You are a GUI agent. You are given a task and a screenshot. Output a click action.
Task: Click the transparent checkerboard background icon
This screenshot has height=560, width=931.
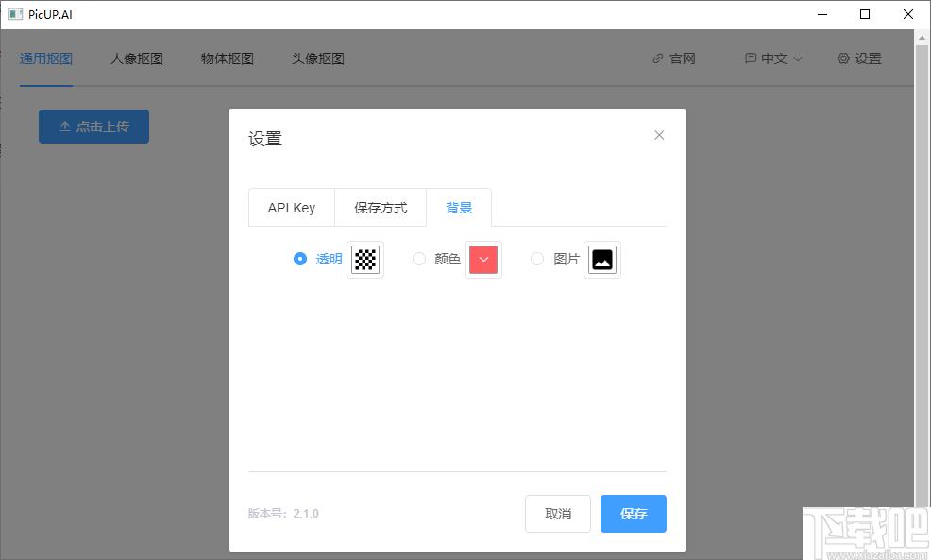point(365,260)
